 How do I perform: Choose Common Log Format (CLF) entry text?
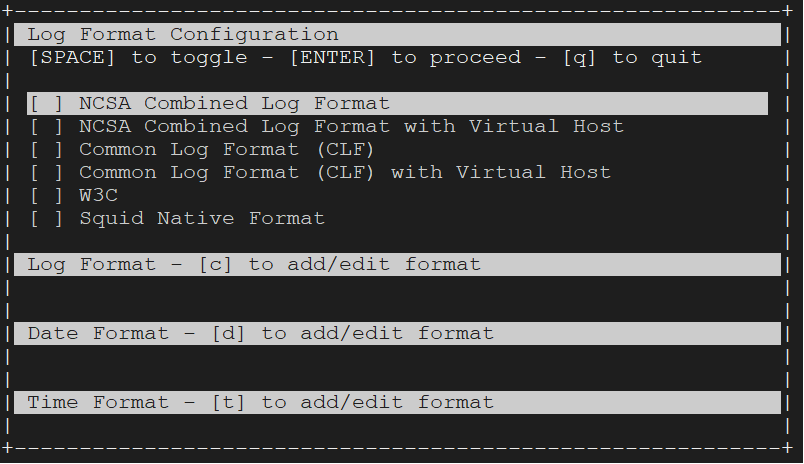227,150
